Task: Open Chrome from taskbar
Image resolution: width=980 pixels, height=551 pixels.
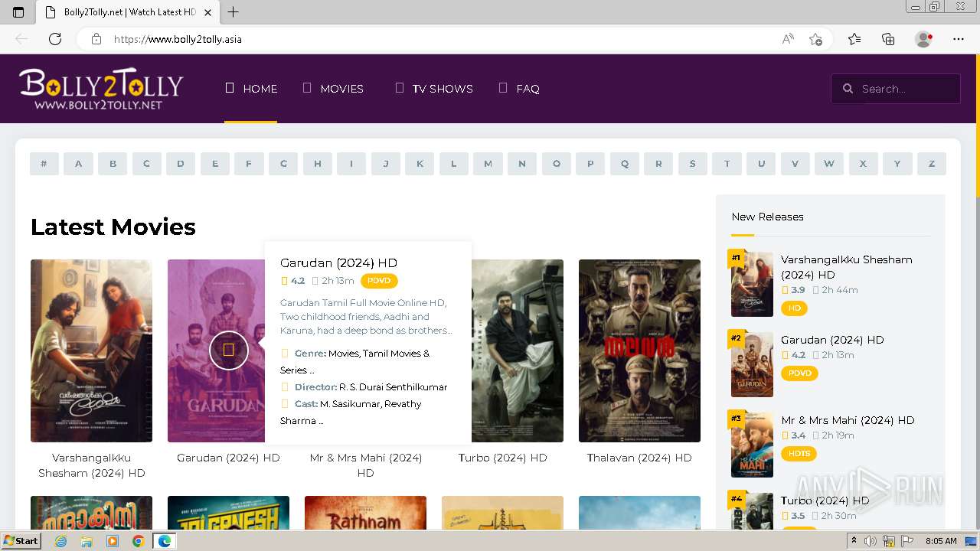Action: tap(138, 541)
